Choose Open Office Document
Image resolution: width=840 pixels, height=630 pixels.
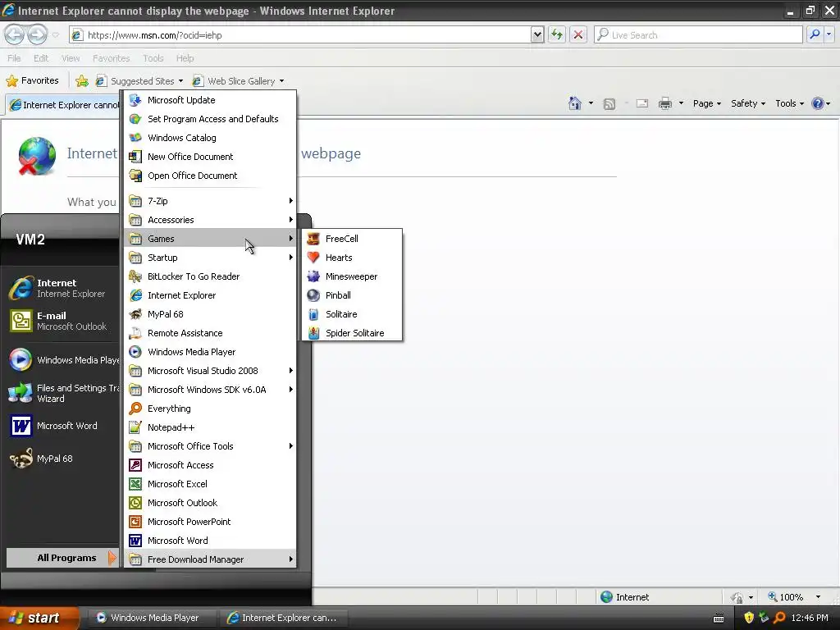[x=210, y=176]
